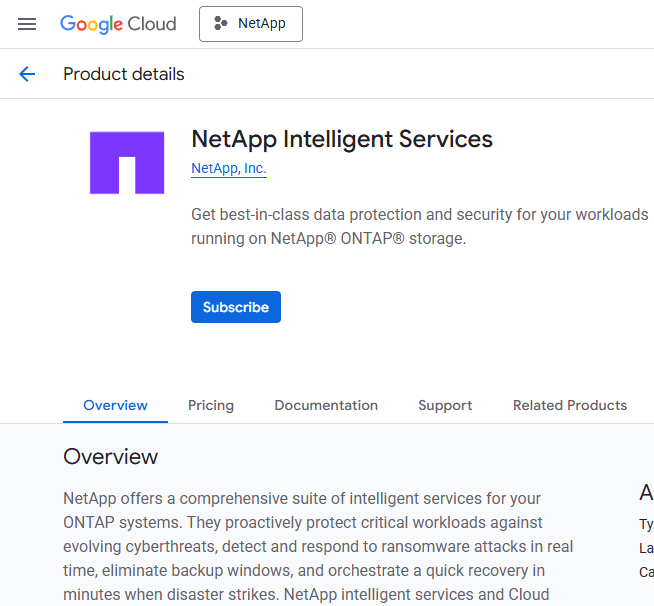Click the project icon beside NetApp label

220,24
